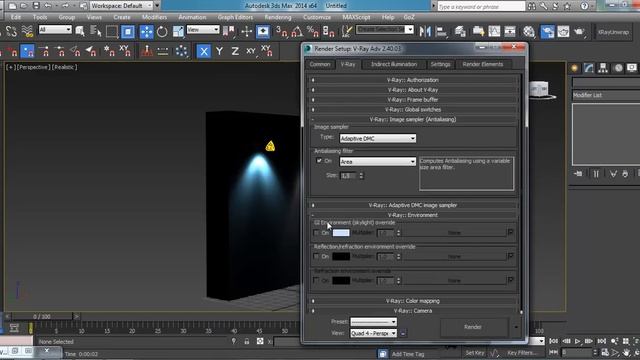This screenshot has height=360, width=640.
Task: Click Set Key button
Action: [x=475, y=353]
